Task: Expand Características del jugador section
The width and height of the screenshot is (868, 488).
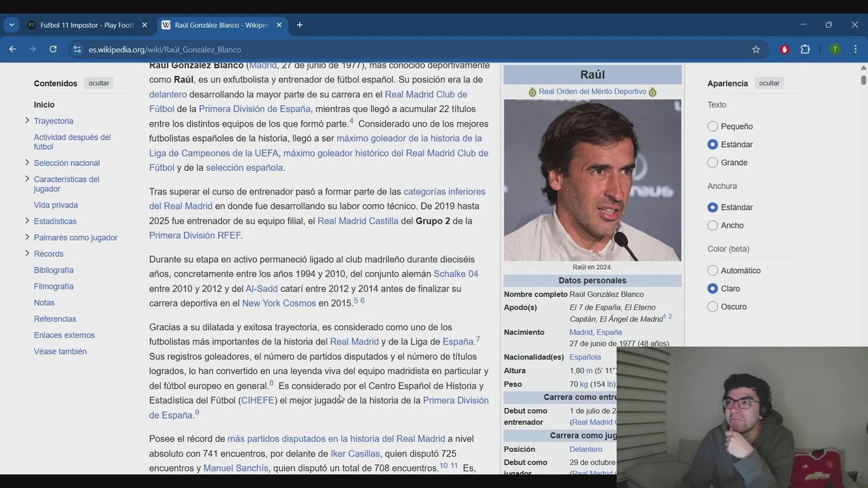Action: [27, 179]
